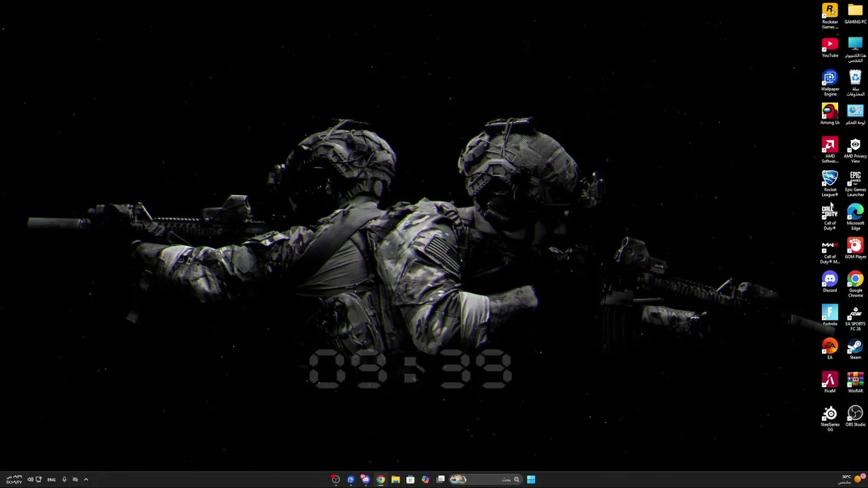Image resolution: width=868 pixels, height=488 pixels.
Task: Open the Wallpaper Engine desktop shortcut
Action: 830,84
